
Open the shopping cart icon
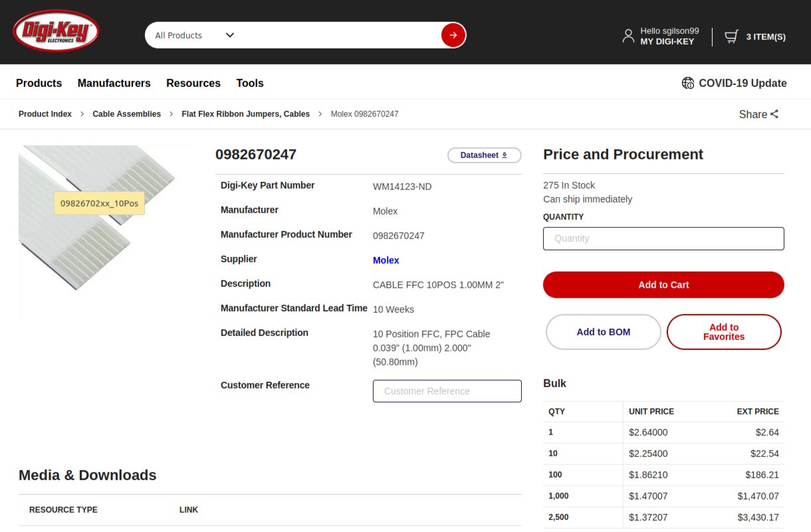pos(731,37)
